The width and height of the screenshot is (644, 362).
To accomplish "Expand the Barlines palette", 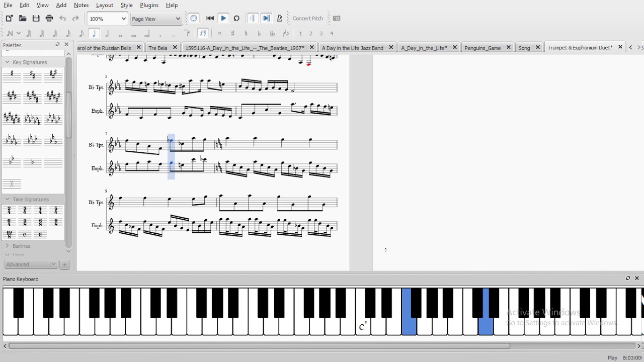I will point(7,246).
